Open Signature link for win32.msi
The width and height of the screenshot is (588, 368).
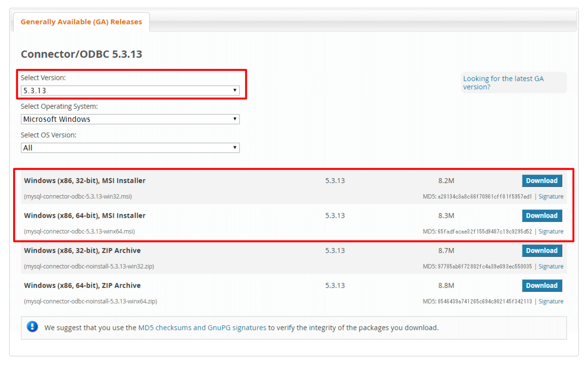551,197
